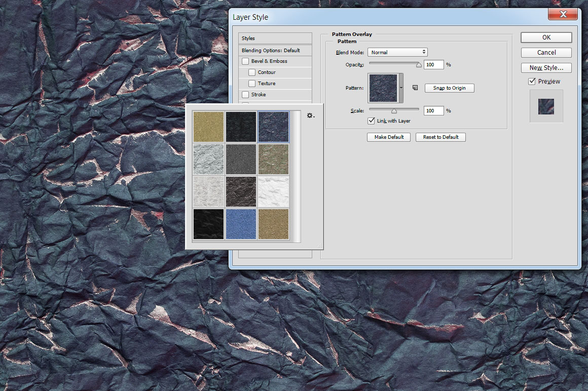Click the Scale percentage input field
Screen dimensions: 588x391
(433, 110)
